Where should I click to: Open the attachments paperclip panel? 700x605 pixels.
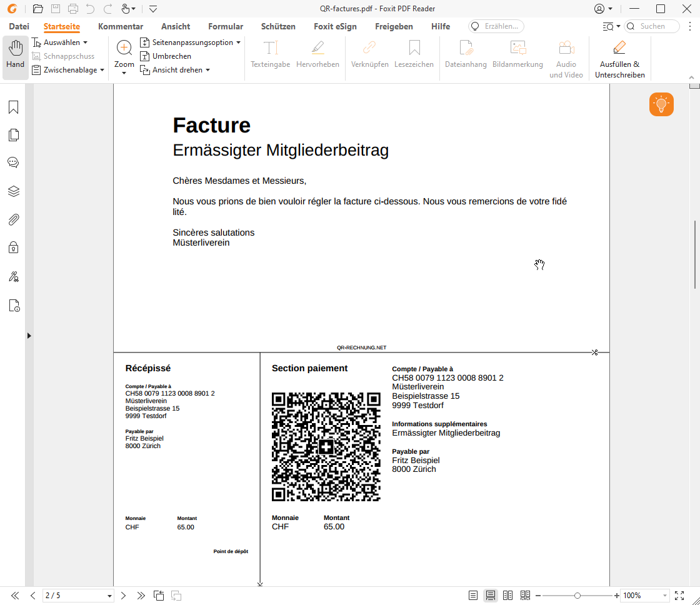pyautogui.click(x=13, y=219)
